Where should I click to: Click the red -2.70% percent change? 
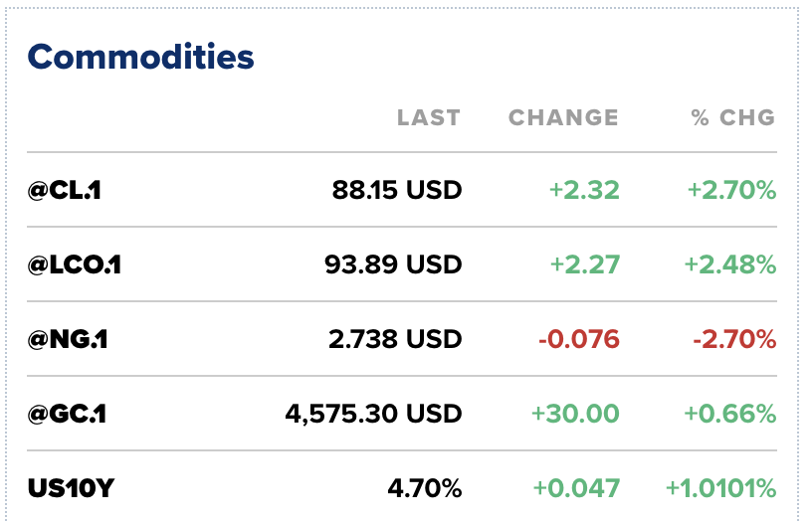(x=734, y=339)
